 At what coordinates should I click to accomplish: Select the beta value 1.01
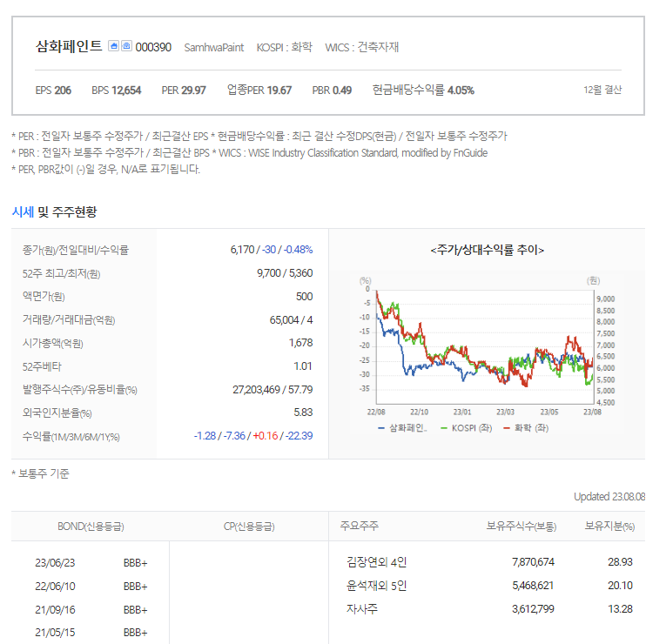(x=303, y=366)
